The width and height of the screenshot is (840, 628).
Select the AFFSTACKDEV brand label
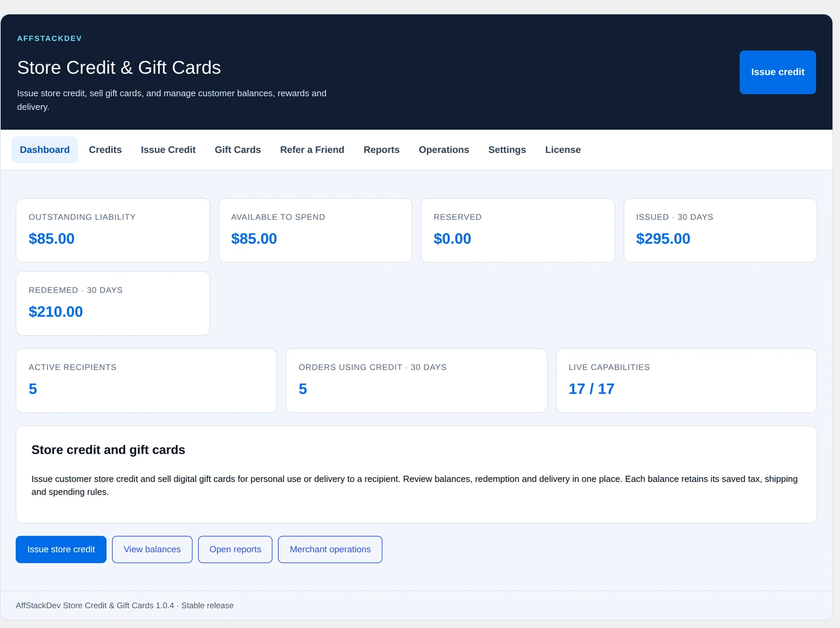pos(49,38)
